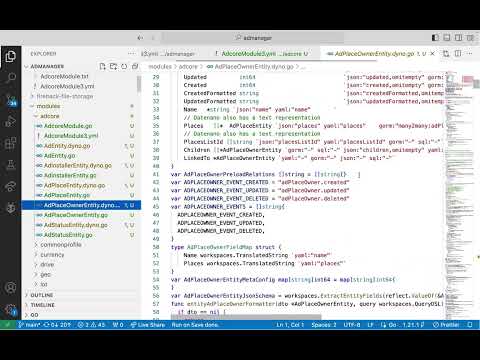Close the AdPlaceOwnerEntity.dyno.go tab
The height and width of the screenshot is (360, 480).
pos(432,53)
